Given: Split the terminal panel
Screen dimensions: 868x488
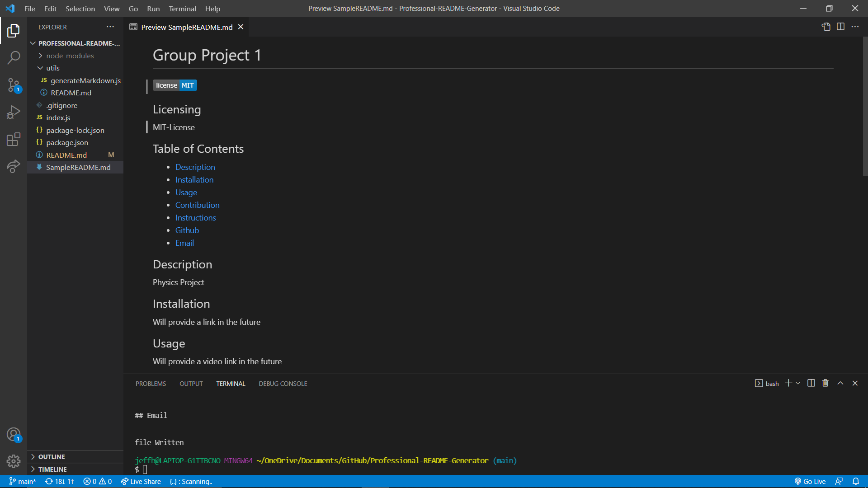Looking at the screenshot, I should click(811, 383).
